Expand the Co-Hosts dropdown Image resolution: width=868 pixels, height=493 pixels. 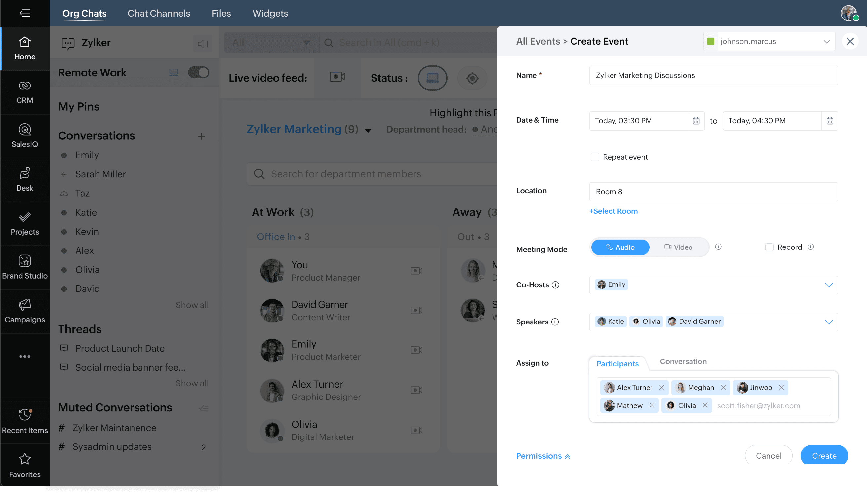(x=828, y=285)
